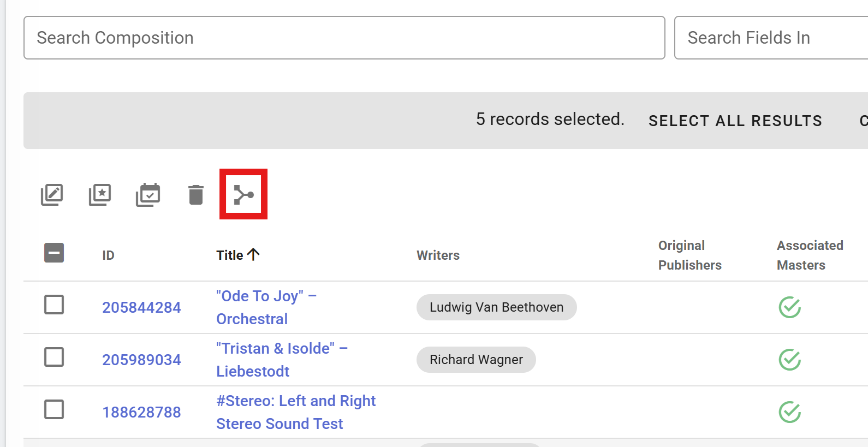
Task: Click Associated Masters checkmark for Stereo Sound Test
Action: pos(789,412)
